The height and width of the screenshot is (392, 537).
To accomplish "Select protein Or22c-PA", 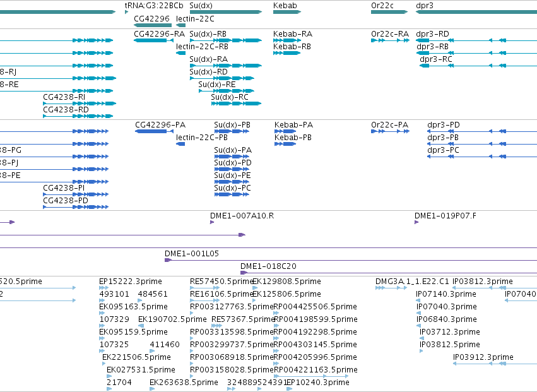I will 391,131.
